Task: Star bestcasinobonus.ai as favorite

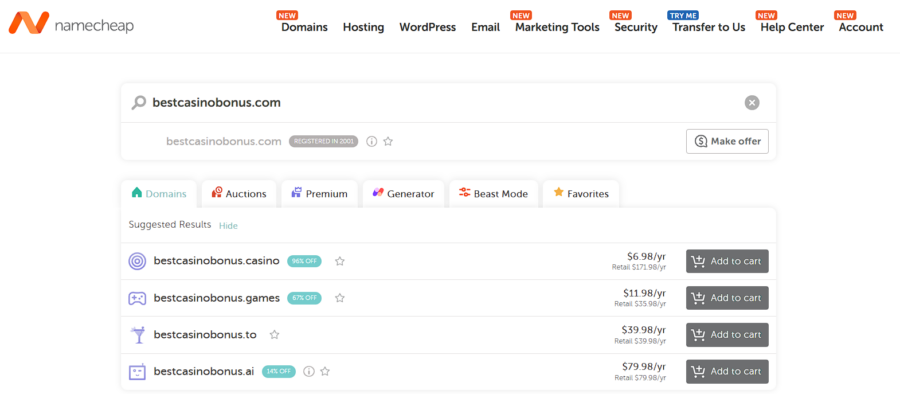Action: (x=325, y=372)
